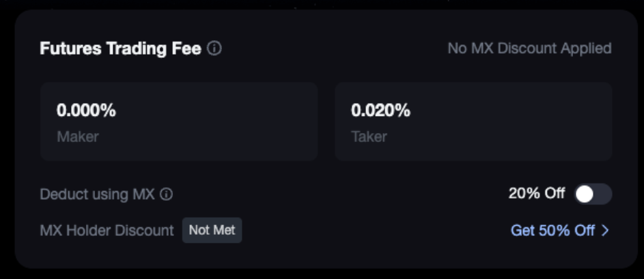This screenshot has width=644, height=279.
Task: Click the Not Met badge
Action: pyautogui.click(x=212, y=231)
